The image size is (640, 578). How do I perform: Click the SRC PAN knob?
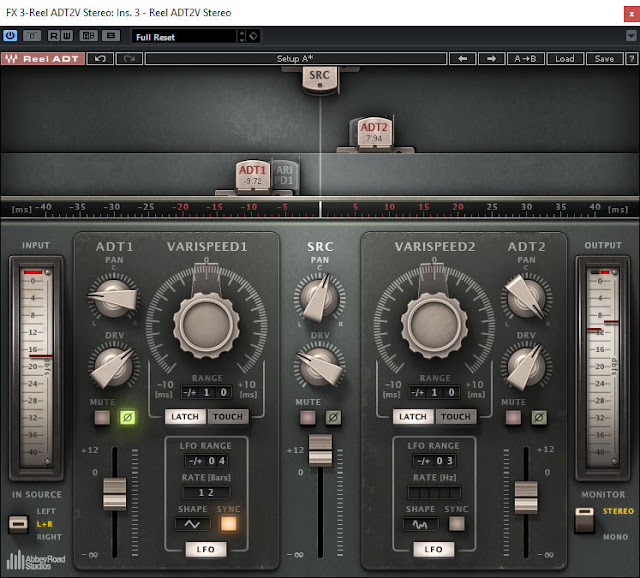click(320, 298)
